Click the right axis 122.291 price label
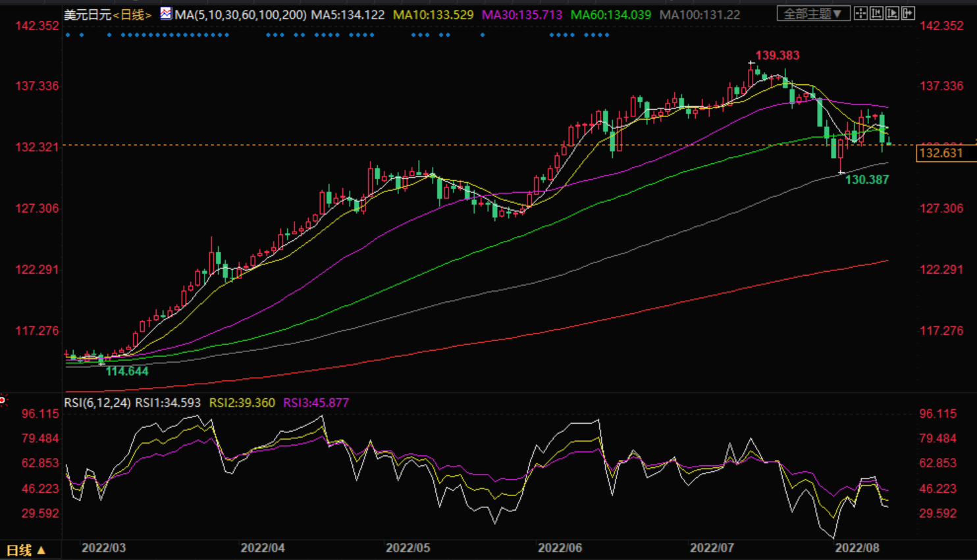 click(x=941, y=270)
